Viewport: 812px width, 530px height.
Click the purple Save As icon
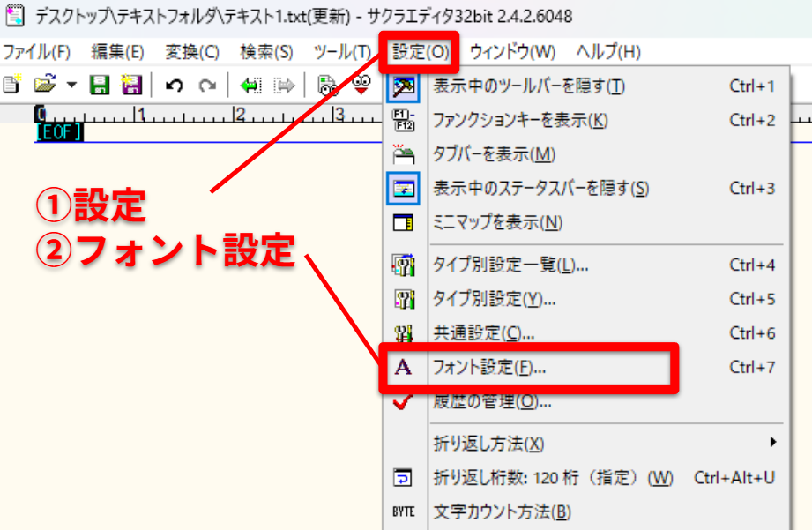131,85
